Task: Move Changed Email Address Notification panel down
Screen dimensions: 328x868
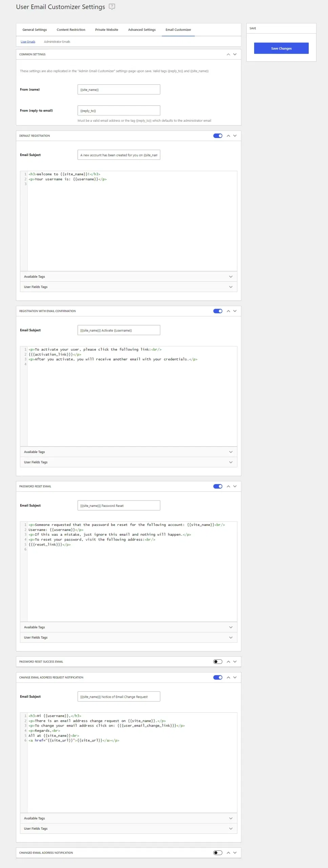Action: [235, 853]
